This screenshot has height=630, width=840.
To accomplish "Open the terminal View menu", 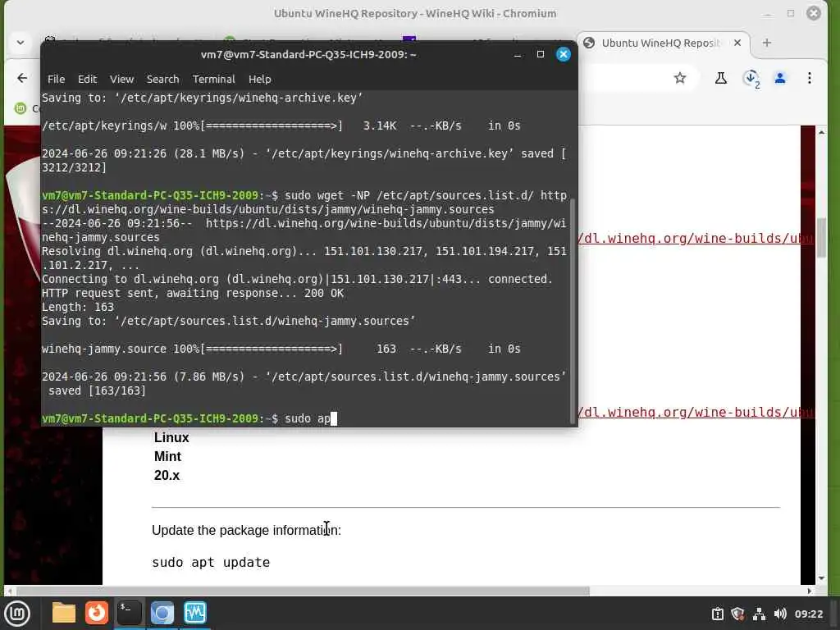I will coord(121,80).
